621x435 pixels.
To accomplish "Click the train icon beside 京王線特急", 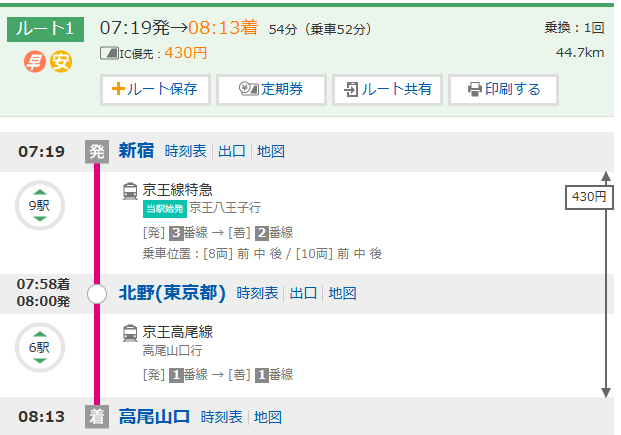I will click(x=130, y=190).
